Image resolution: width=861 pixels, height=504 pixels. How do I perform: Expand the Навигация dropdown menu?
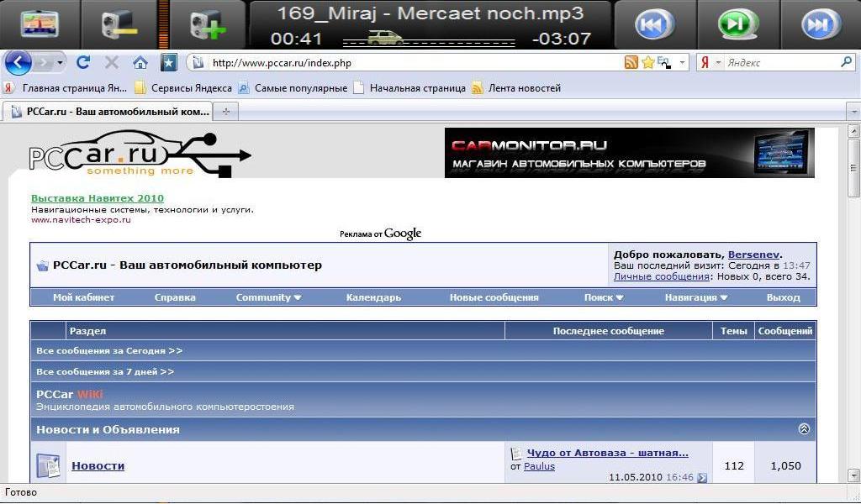[695, 297]
